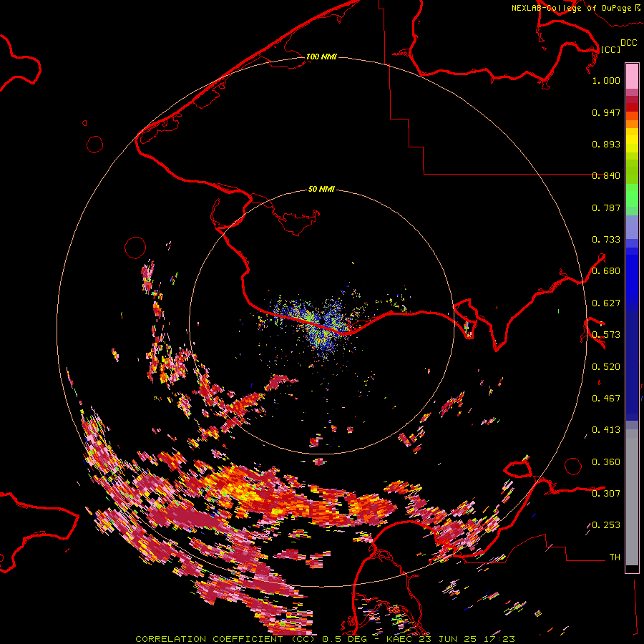Click the KAEC station identifier in caption
Image resolution: width=644 pixels, height=644 pixels.
click(x=399, y=639)
